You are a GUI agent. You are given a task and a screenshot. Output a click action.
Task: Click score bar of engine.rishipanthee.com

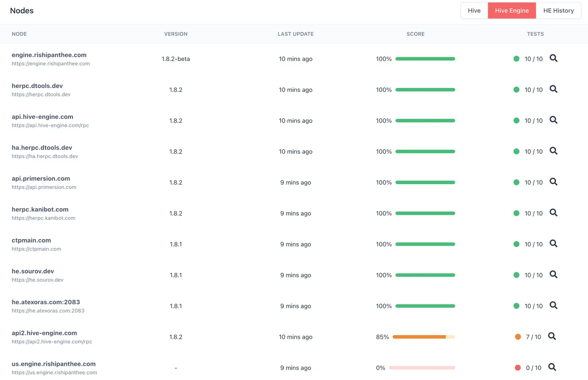pos(425,59)
